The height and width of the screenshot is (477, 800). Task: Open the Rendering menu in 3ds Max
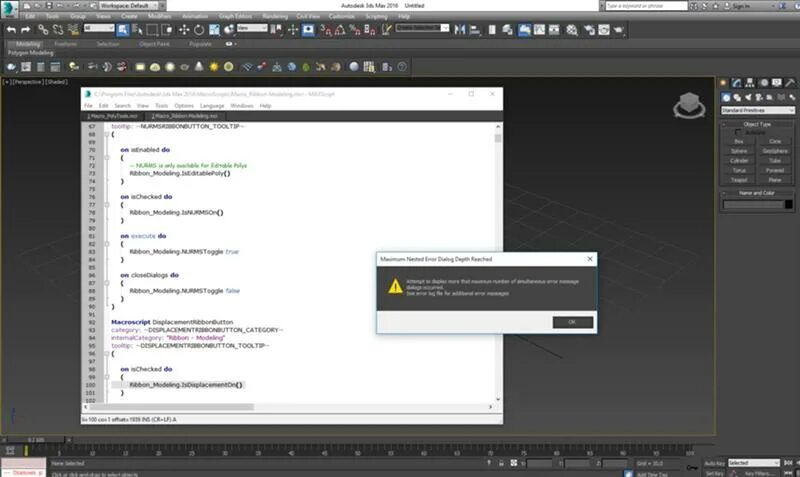(275, 16)
